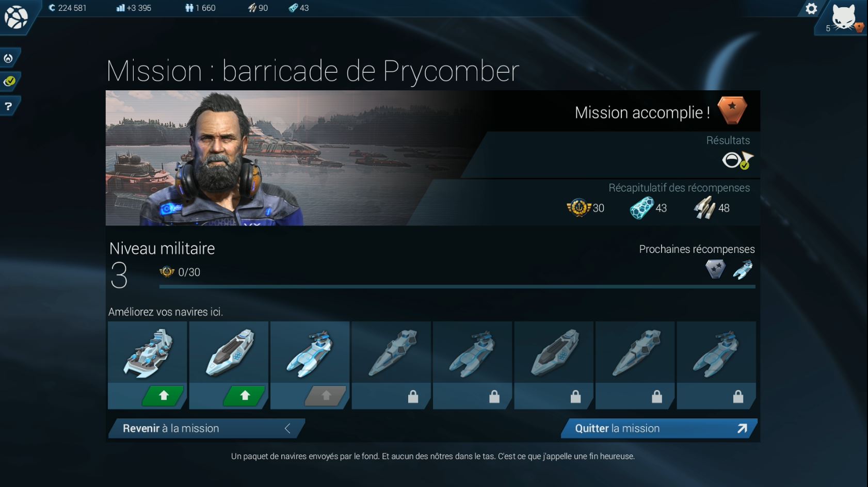Click Revenir à la mission button
This screenshot has height=487, width=868.
(x=206, y=428)
